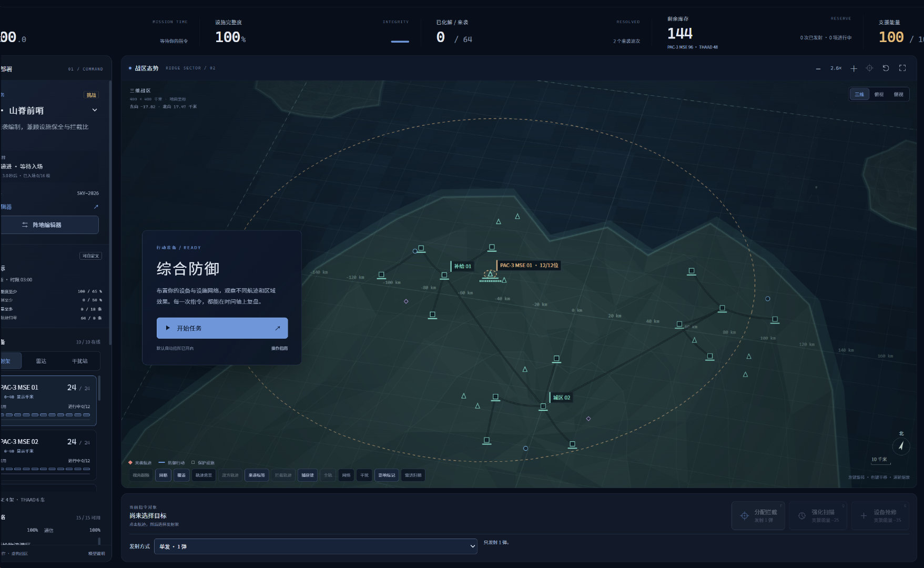Click the 视角跟随 view-follow chip
Viewport: 924px width, 568px height.
pyautogui.click(x=141, y=475)
